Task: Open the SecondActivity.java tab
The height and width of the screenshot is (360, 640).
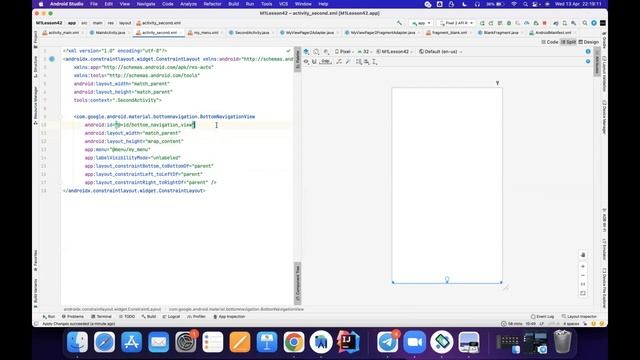Action: coord(251,33)
